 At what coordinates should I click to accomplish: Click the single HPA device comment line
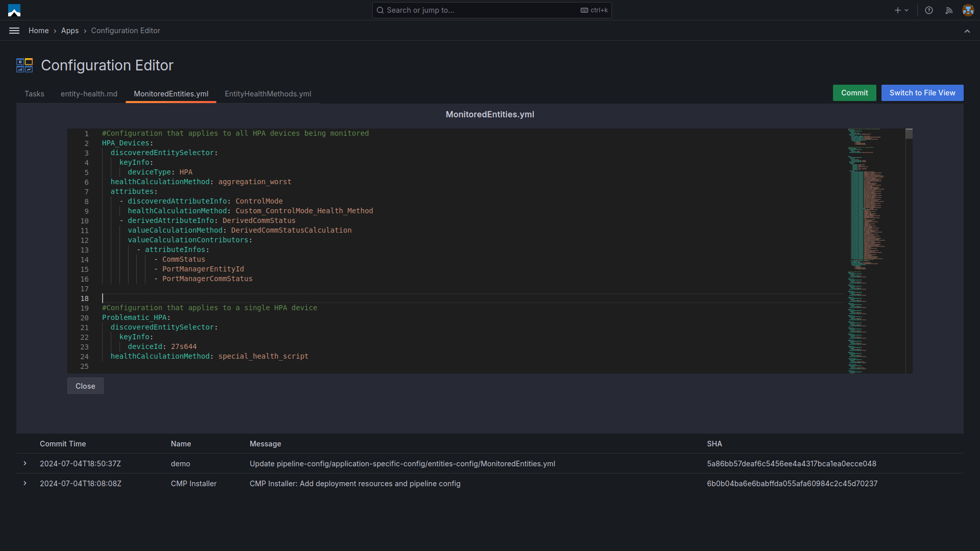click(210, 308)
